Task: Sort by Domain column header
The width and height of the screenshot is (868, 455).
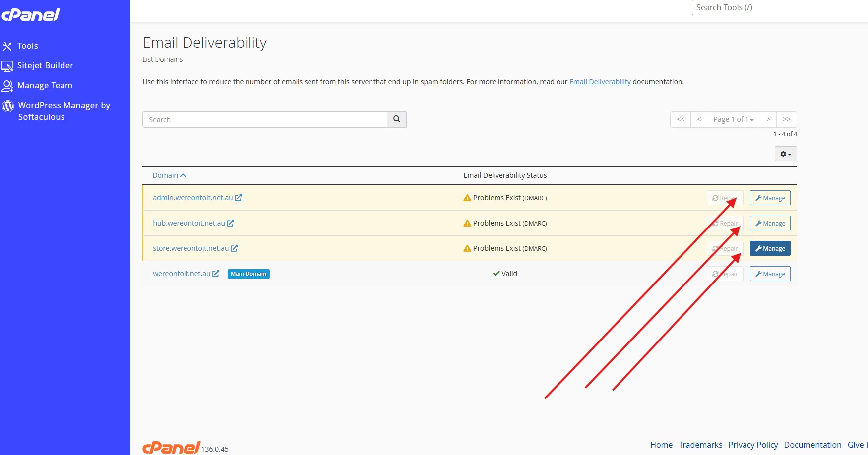Action: click(x=169, y=175)
